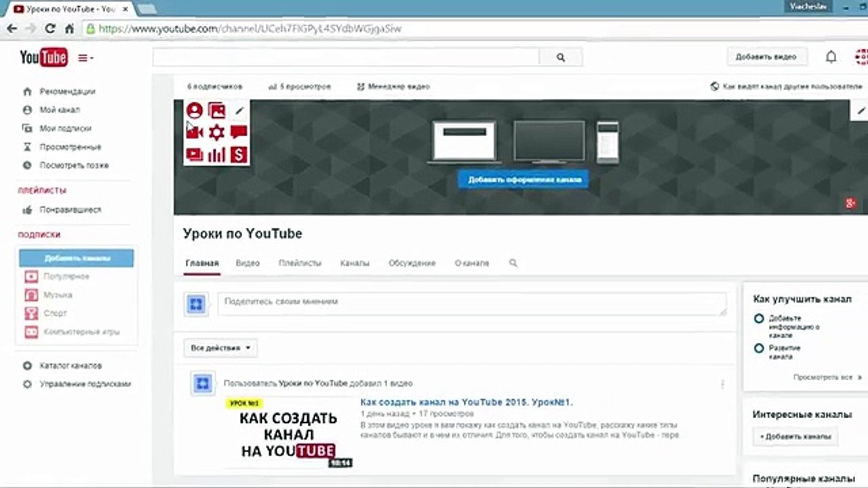Click the Поделитесь своим мнением text box
Viewport: 868px width, 488px height.
click(472, 304)
